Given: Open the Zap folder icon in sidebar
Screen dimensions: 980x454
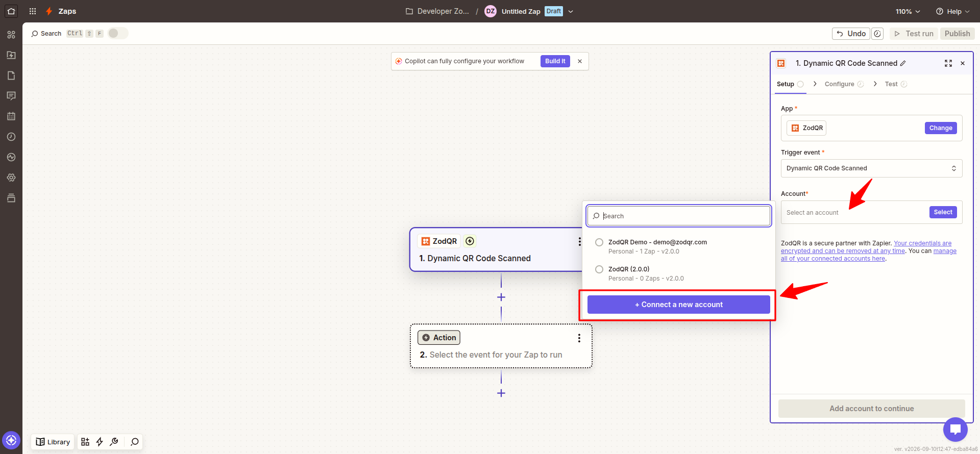Looking at the screenshot, I should (x=11, y=55).
